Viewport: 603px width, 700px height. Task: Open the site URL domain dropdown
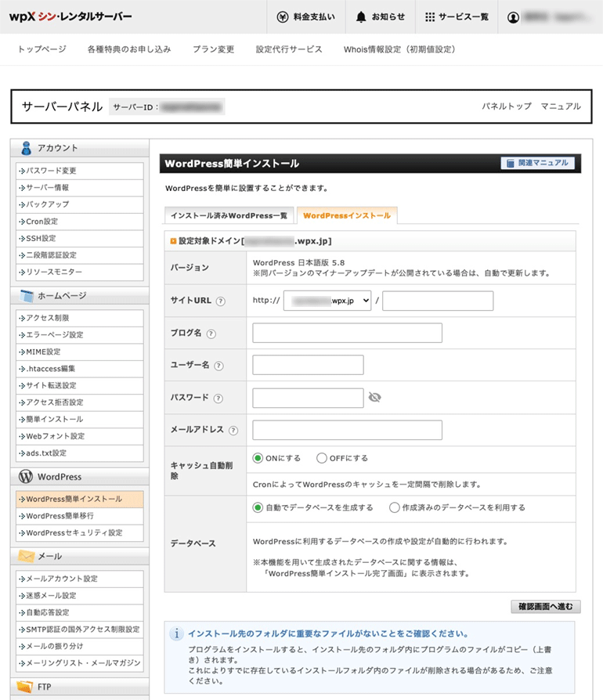pos(327,301)
